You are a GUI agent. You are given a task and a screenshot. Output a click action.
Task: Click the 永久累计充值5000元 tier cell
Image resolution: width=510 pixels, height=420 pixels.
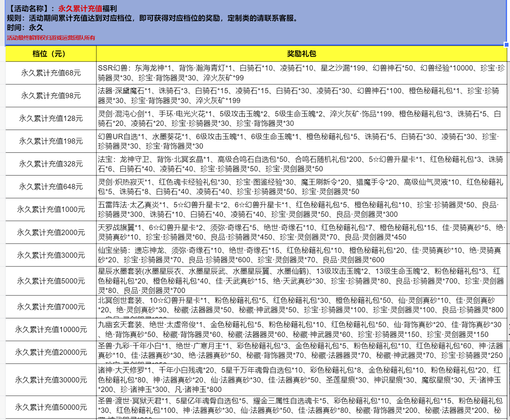[x=51, y=281]
